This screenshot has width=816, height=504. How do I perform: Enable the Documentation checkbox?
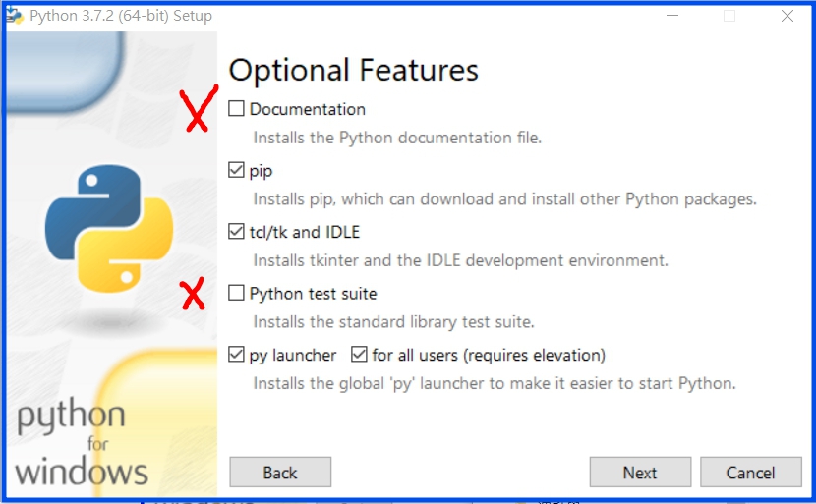pyautogui.click(x=236, y=109)
